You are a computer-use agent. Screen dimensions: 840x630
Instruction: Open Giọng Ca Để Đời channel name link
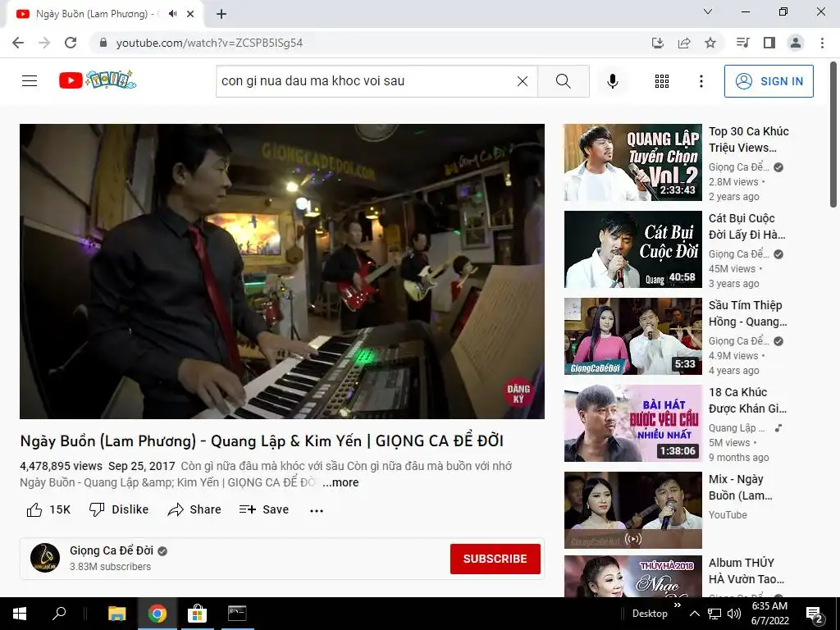112,550
